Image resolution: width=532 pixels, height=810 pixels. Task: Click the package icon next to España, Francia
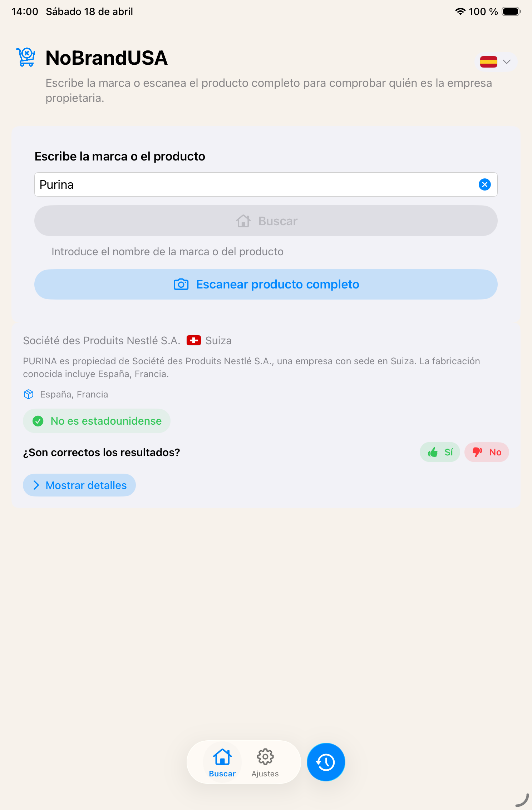point(28,394)
